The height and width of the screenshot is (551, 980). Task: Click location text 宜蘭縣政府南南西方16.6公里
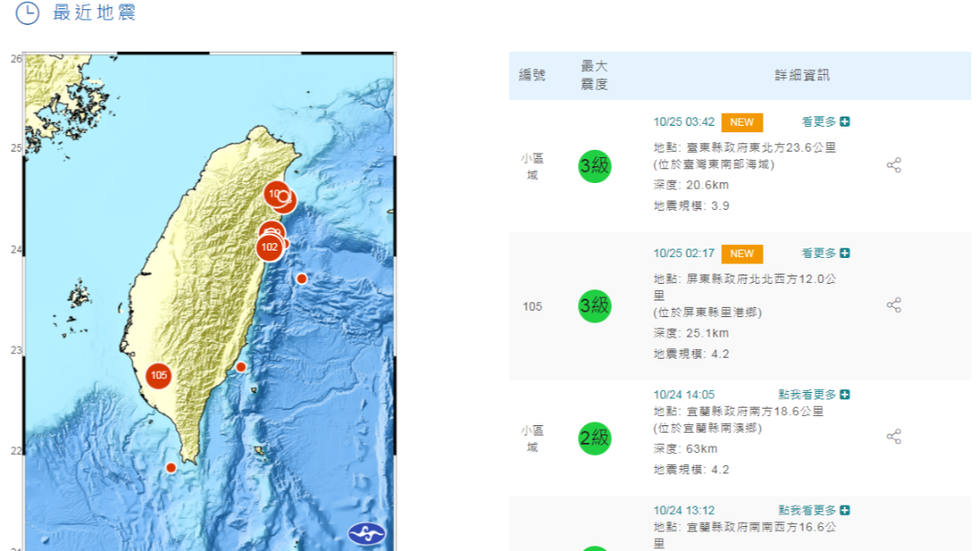coord(744,534)
